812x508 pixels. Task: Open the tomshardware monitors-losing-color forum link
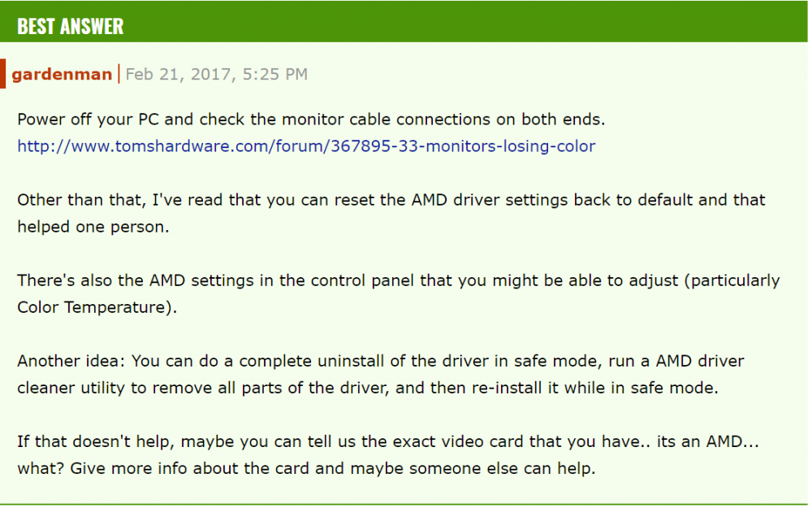(x=306, y=146)
